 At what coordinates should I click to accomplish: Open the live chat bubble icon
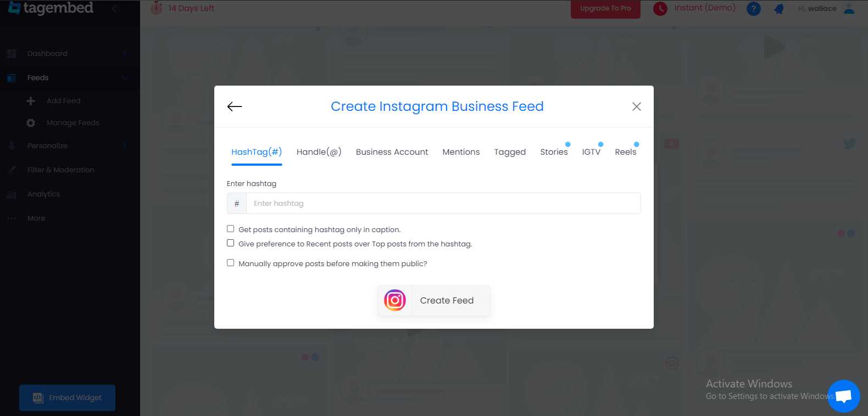[844, 396]
